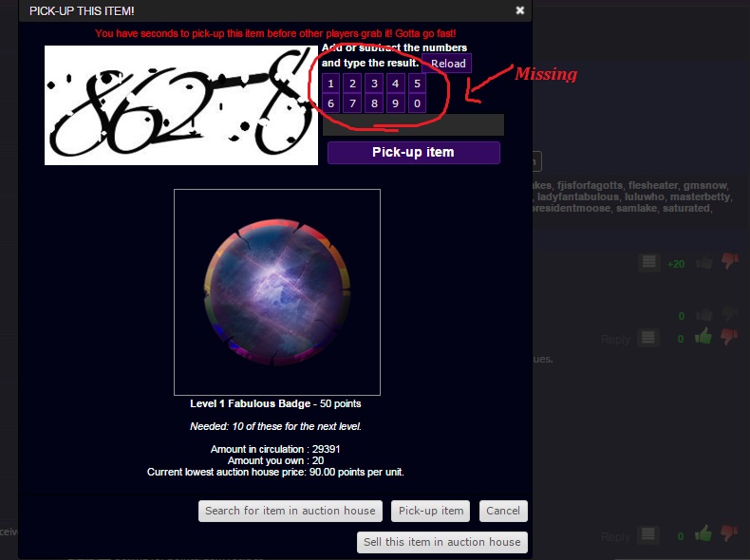Viewport: 750px width, 560px height.
Task: Click Reply link on the bottom-most comment
Action: pos(615,537)
